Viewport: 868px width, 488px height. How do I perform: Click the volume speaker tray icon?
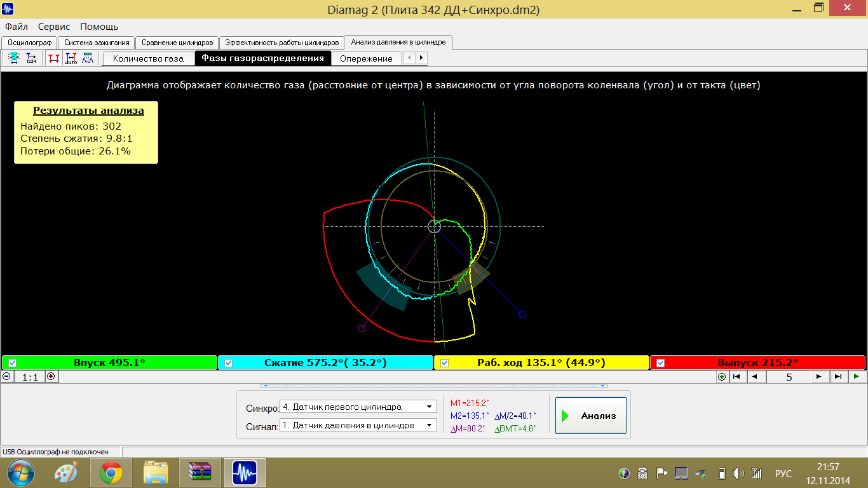tap(738, 473)
